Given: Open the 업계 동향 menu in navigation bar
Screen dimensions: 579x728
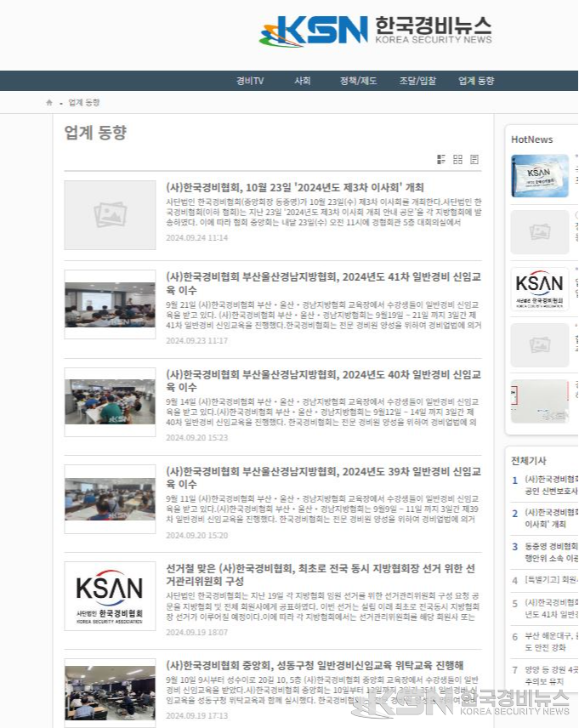Looking at the screenshot, I should [x=476, y=81].
